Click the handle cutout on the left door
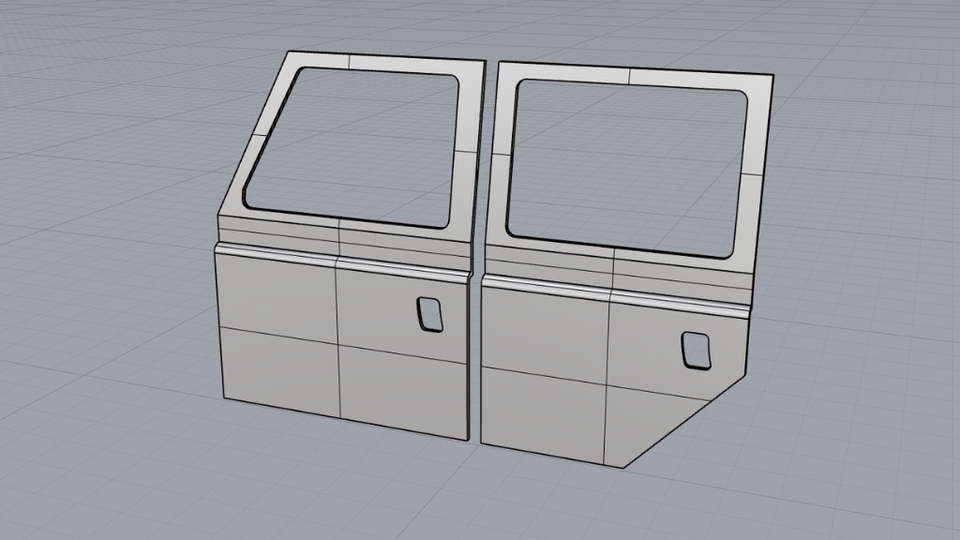960x540 pixels. (430, 315)
